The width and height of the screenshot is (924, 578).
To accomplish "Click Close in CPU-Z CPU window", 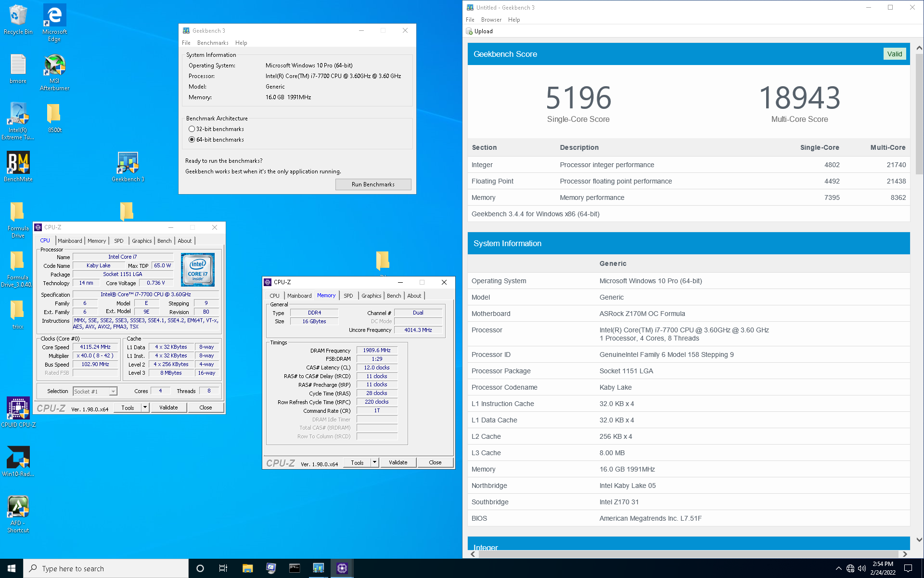I will tap(205, 407).
